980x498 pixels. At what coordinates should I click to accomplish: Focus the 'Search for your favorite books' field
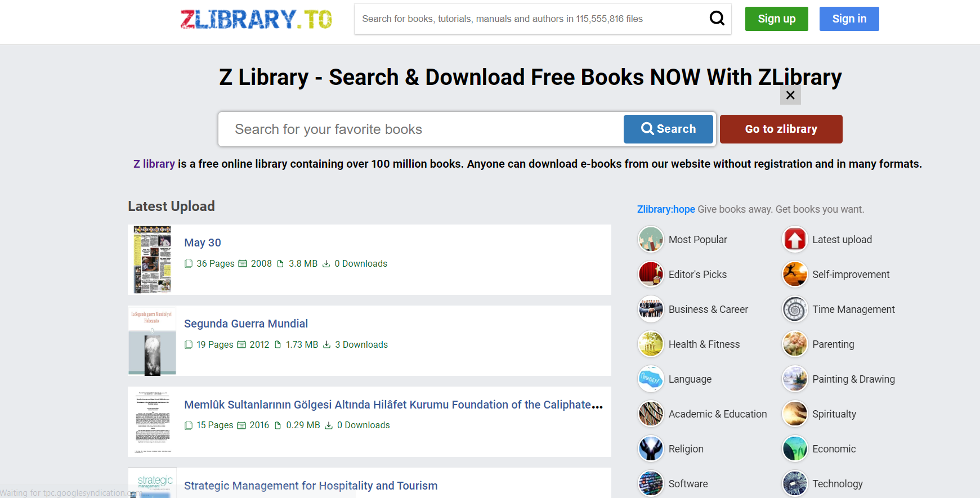pos(422,129)
